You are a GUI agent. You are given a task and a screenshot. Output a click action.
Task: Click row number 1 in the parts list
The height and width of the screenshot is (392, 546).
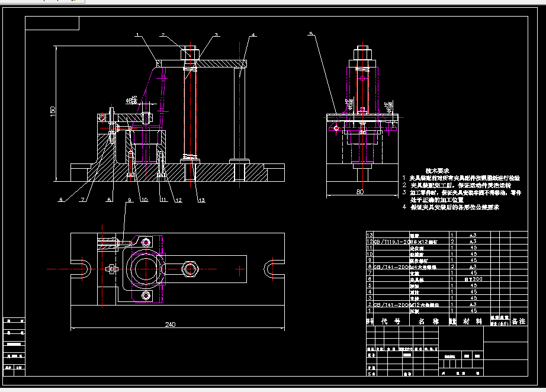pyautogui.click(x=370, y=310)
